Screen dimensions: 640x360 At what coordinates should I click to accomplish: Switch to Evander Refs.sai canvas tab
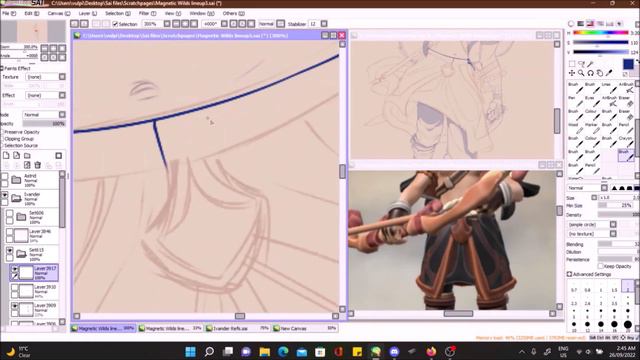click(238, 328)
